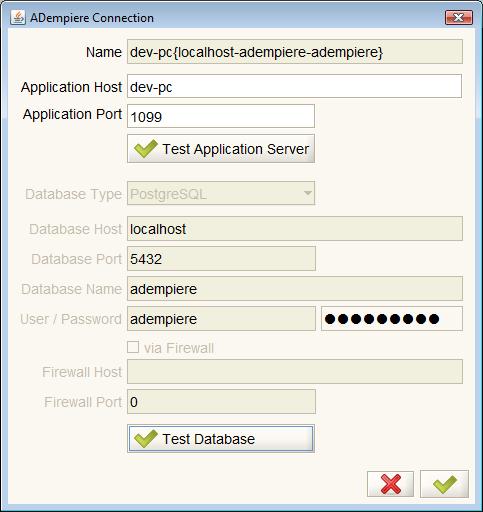
Task: Focus the Application Host field
Action: click(294, 86)
